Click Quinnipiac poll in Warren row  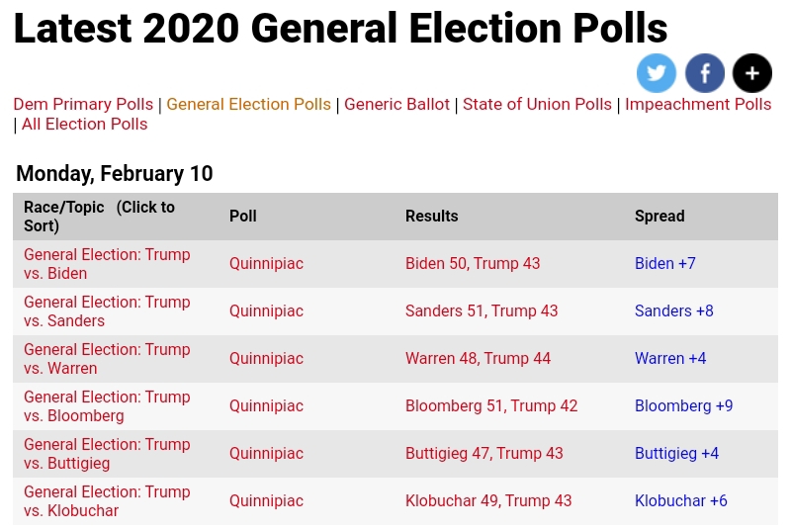point(266,358)
